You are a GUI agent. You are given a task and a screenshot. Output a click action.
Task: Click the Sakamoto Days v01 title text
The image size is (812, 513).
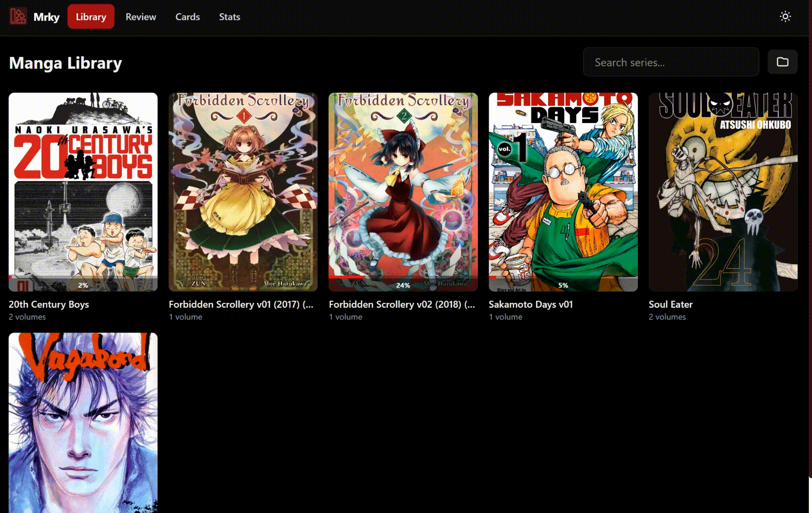point(530,304)
